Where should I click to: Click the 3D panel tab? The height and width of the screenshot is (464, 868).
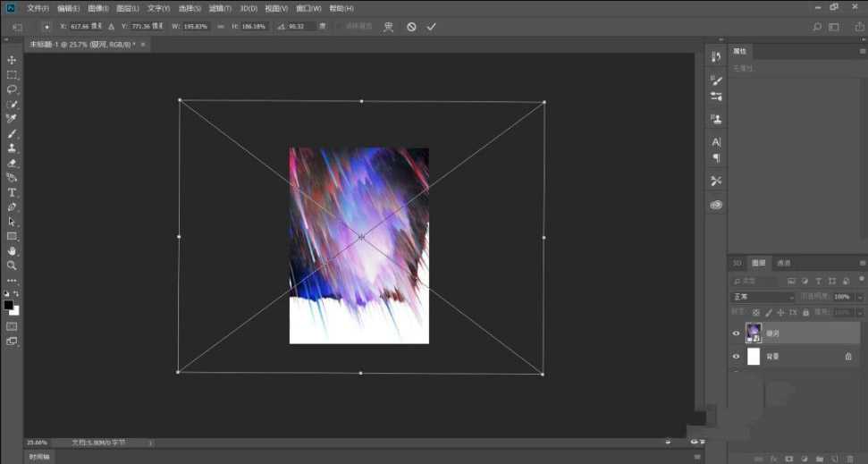(737, 264)
